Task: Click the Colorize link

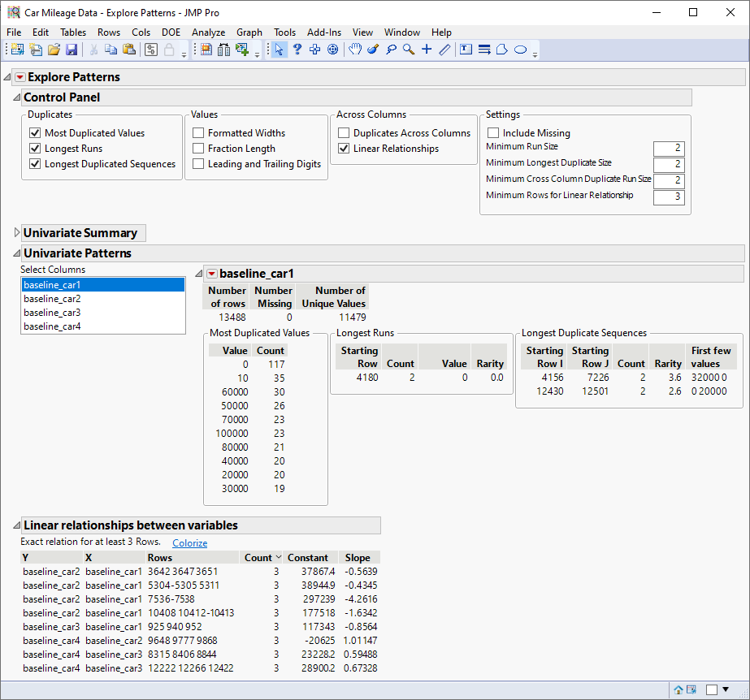Action: [x=189, y=543]
